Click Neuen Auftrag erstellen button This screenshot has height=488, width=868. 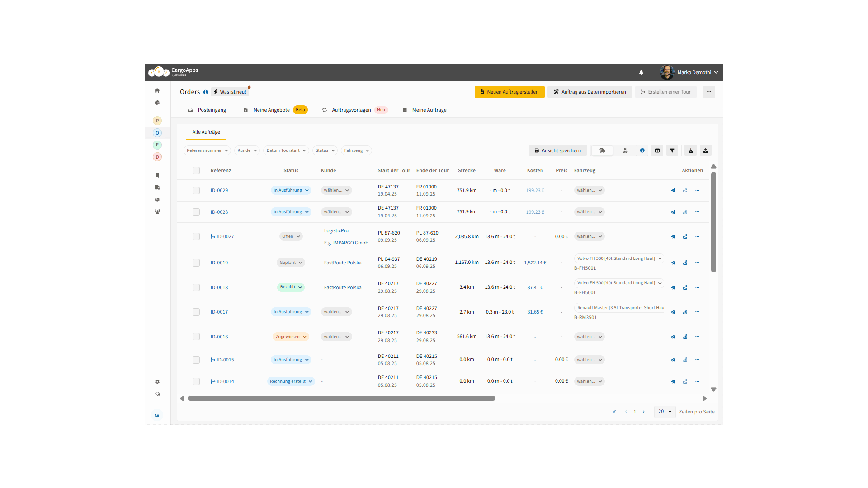[x=509, y=92]
